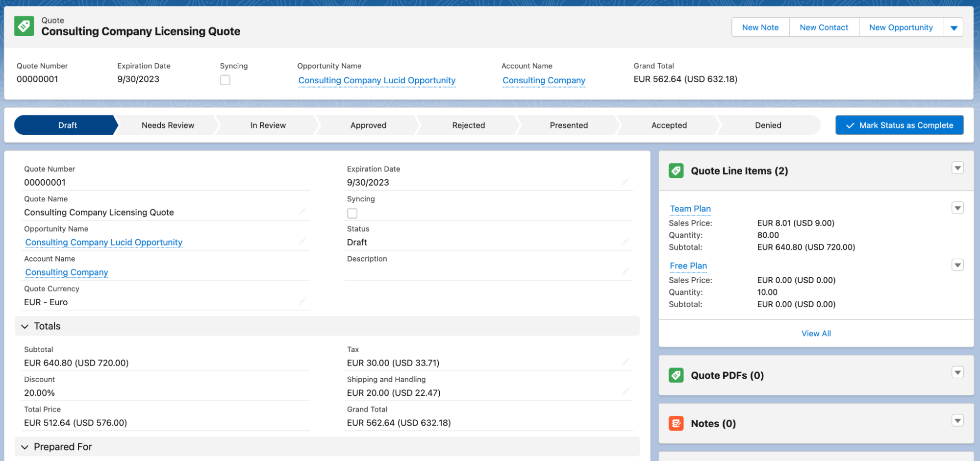Edit Status field using its pencil icon
980x461 pixels.
[x=626, y=242]
